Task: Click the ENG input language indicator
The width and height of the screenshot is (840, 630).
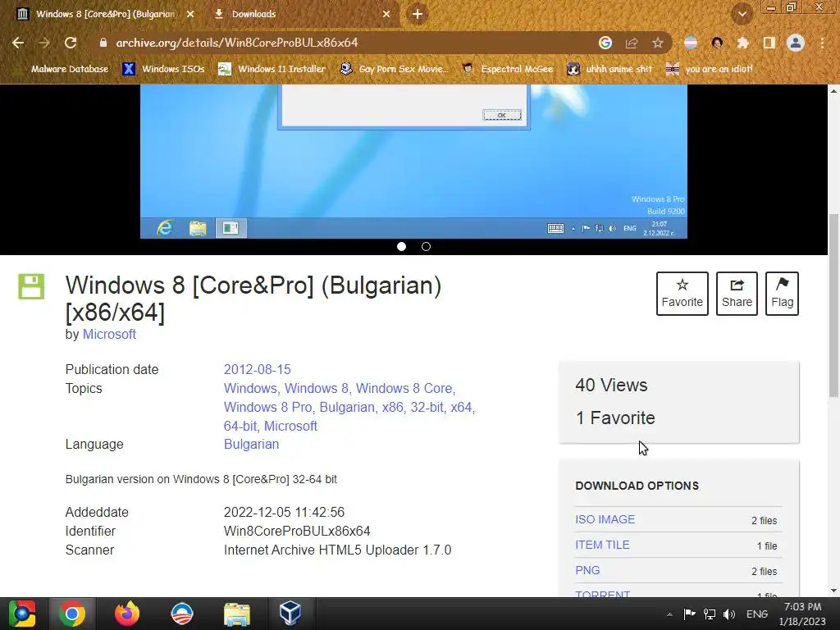Action: coord(757,614)
